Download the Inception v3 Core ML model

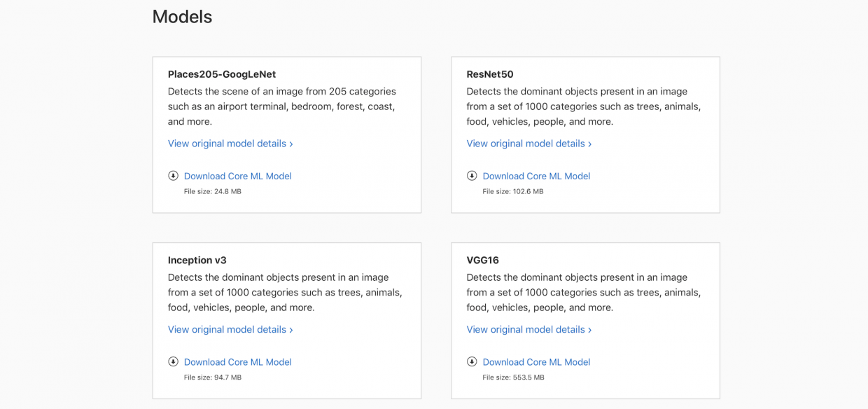[x=237, y=361]
